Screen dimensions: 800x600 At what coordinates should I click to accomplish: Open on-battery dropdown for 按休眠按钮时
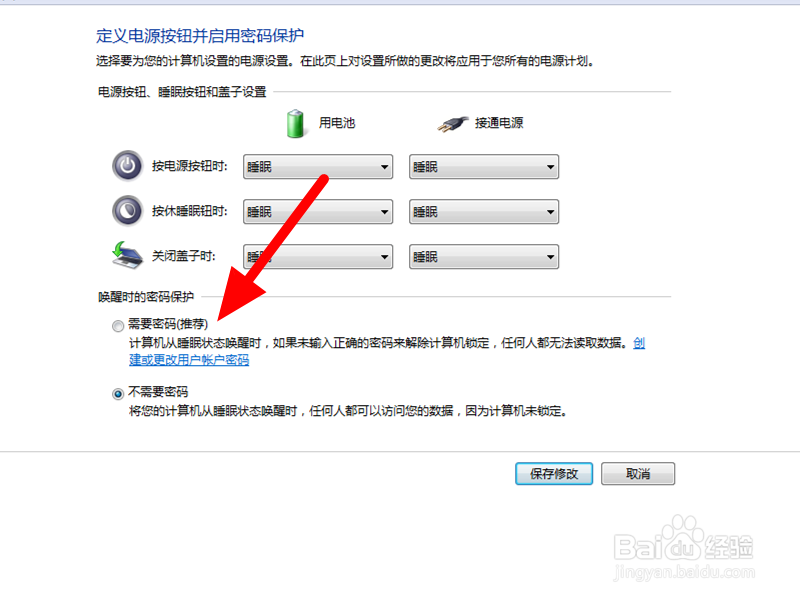[x=318, y=212]
